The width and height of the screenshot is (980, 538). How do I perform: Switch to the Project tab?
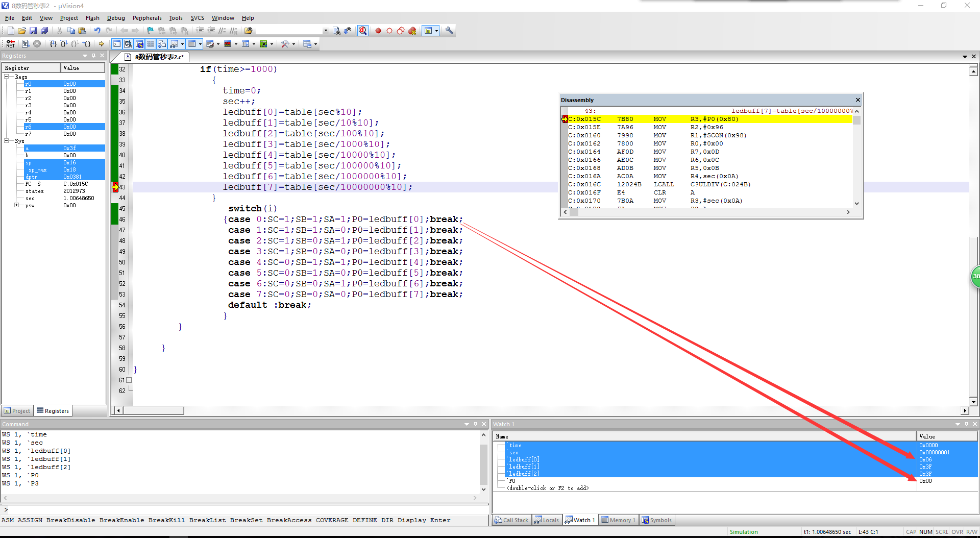tap(17, 411)
